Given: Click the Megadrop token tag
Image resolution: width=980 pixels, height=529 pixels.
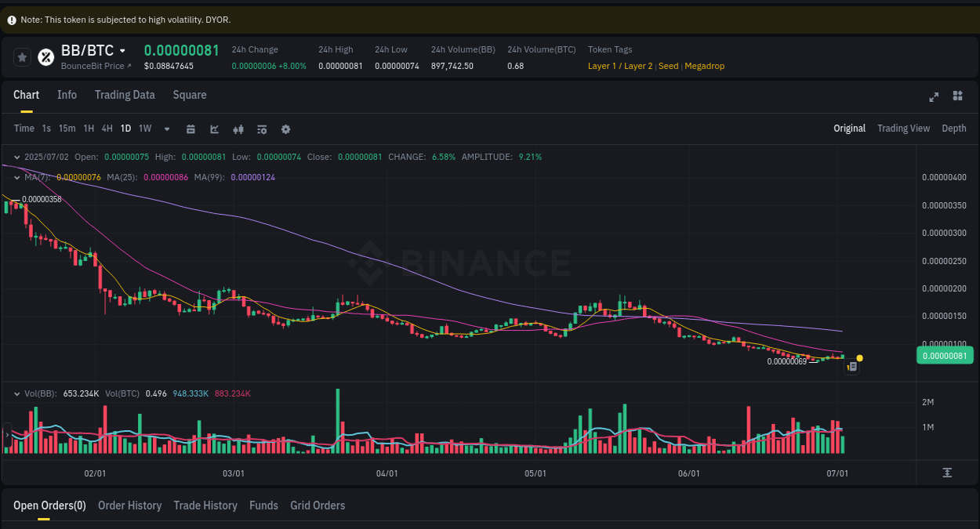Looking at the screenshot, I should [704, 66].
